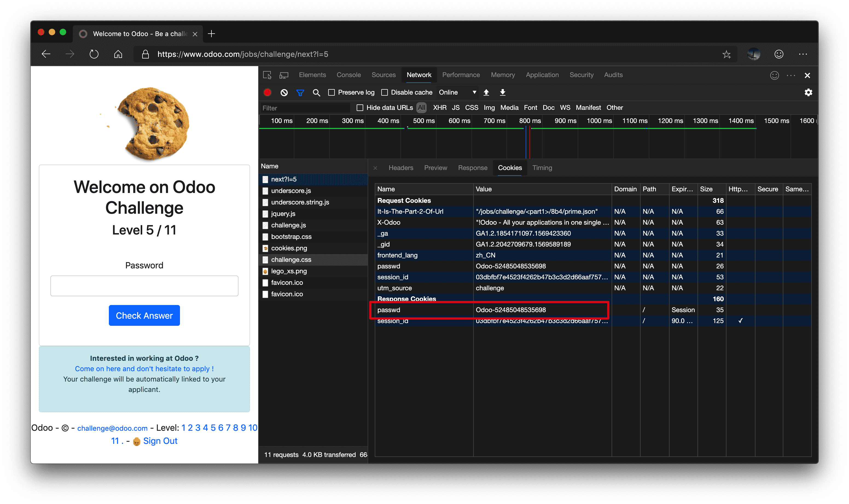
Task: Sort cookies by the Value column header
Action: click(x=542, y=189)
